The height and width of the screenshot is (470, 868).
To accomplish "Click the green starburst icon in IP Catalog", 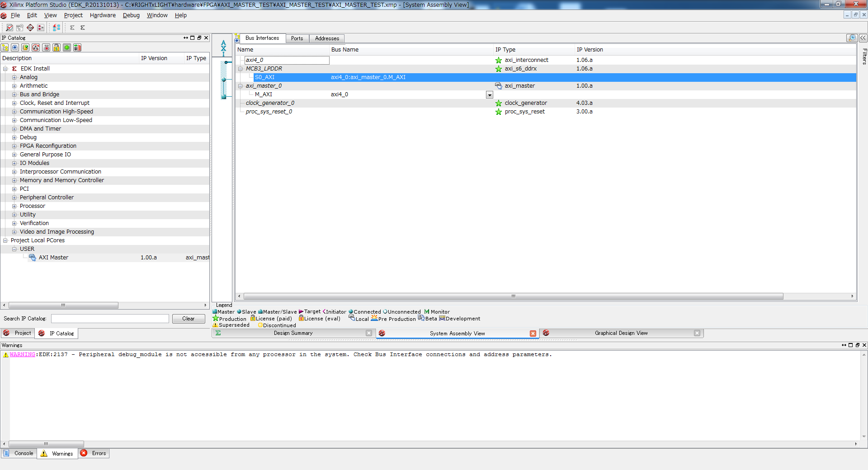I will [x=67, y=47].
